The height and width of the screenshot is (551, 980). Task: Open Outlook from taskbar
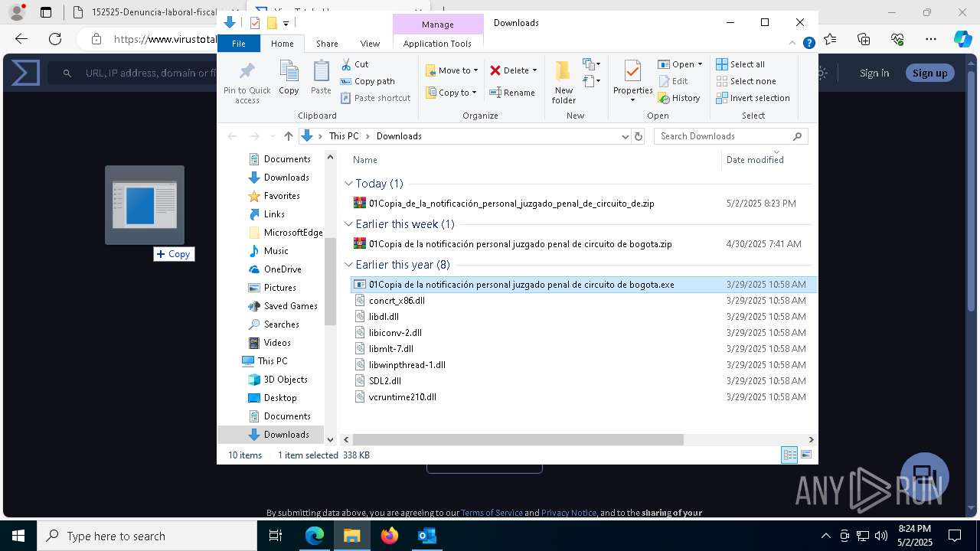(426, 536)
